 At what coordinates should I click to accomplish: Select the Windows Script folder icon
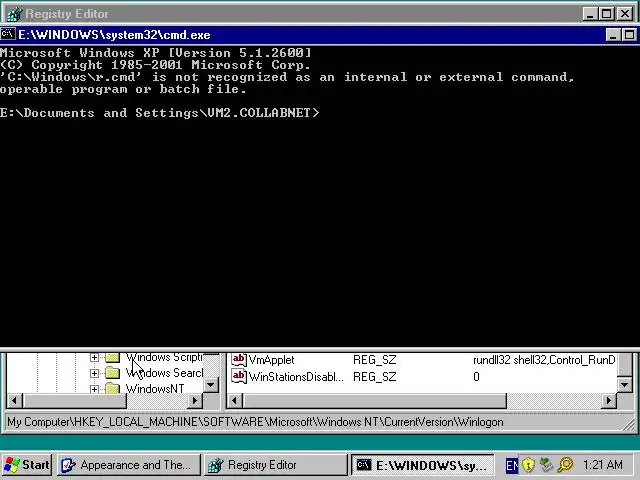click(113, 358)
